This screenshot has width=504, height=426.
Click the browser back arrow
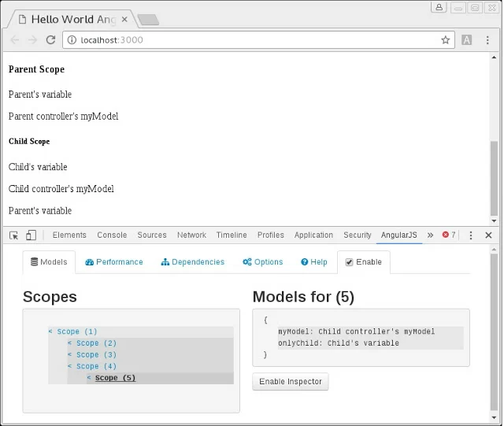click(x=15, y=40)
